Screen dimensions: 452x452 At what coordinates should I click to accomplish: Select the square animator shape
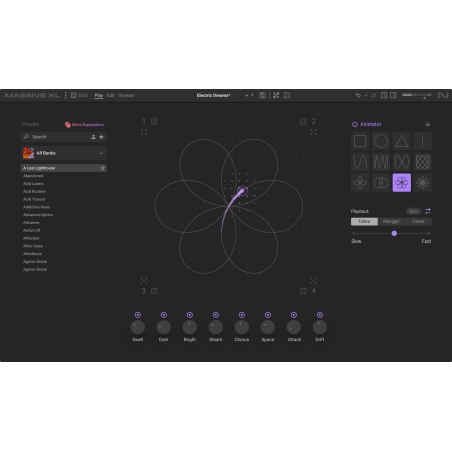pyautogui.click(x=360, y=141)
